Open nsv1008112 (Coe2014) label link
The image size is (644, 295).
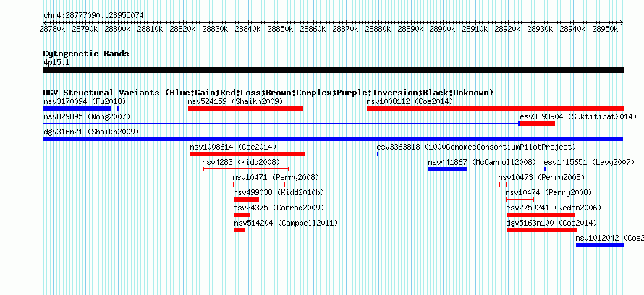(x=410, y=101)
